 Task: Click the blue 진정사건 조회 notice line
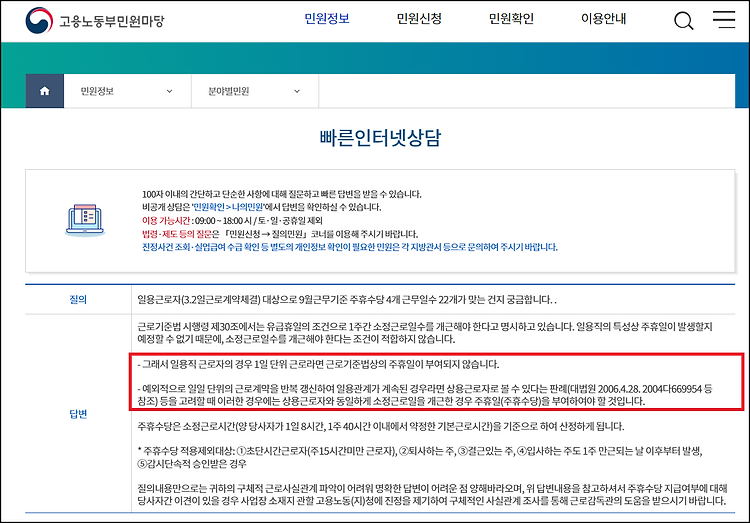pos(350,247)
